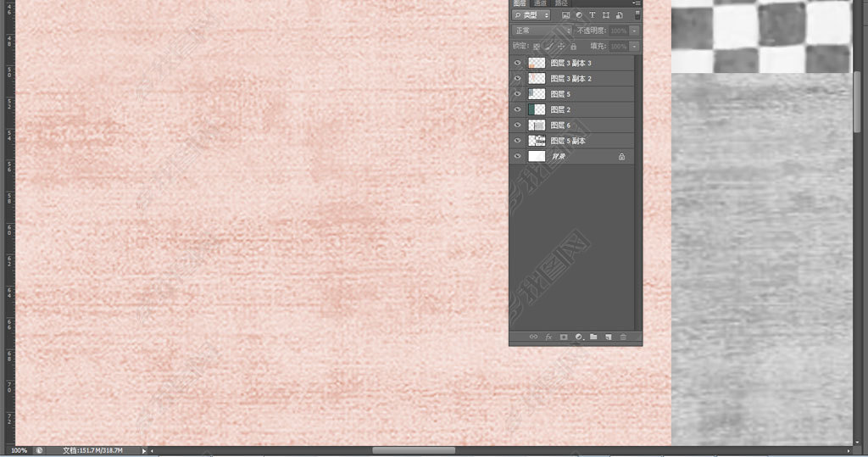Filter layers by type (T) icon
This screenshot has height=457, width=868.
tap(593, 15)
